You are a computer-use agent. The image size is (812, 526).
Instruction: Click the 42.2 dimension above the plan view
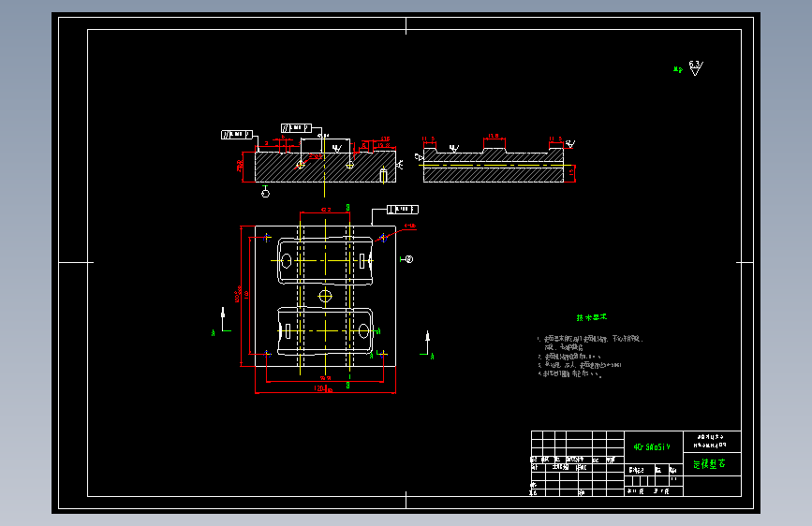(x=325, y=210)
